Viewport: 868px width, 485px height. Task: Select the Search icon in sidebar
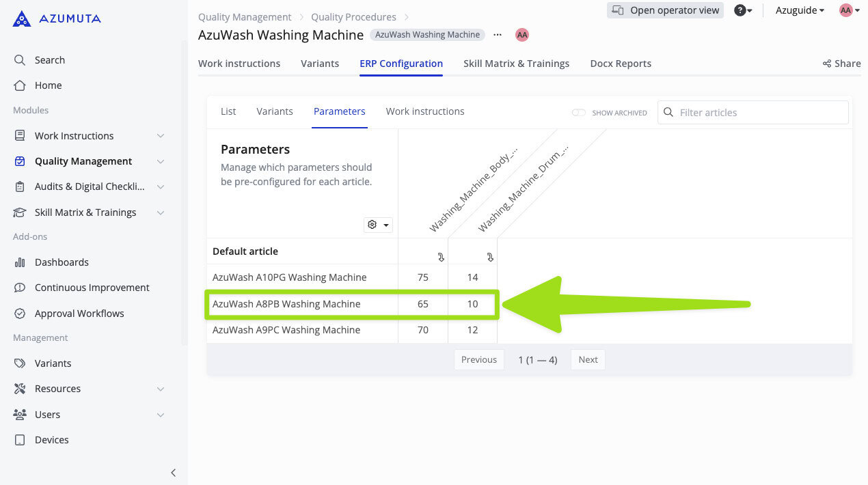(x=20, y=59)
